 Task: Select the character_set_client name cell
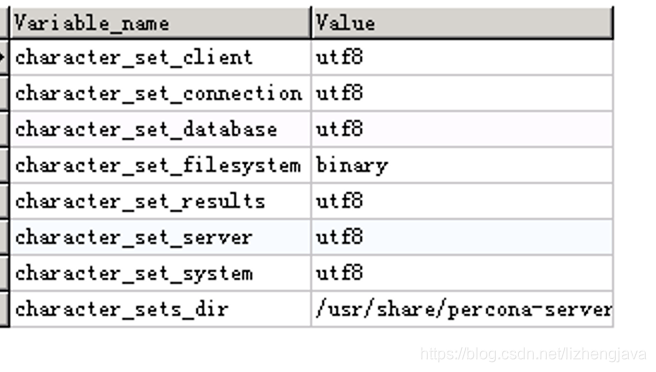pyautogui.click(x=160, y=57)
